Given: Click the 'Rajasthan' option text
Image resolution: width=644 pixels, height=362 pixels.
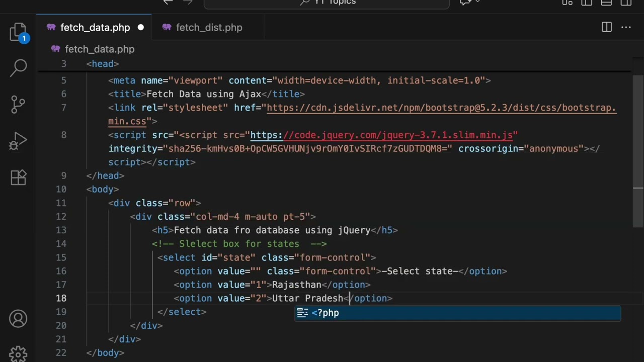Looking at the screenshot, I should [297, 285].
